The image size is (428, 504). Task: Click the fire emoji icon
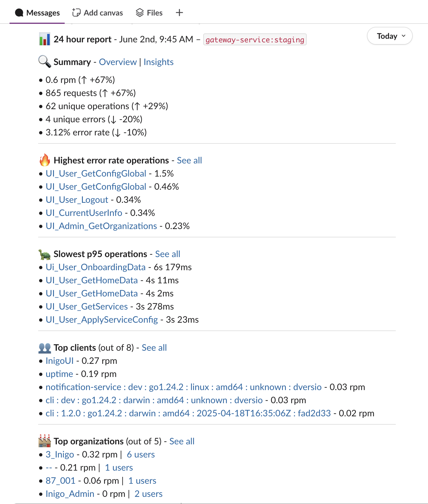pos(45,160)
